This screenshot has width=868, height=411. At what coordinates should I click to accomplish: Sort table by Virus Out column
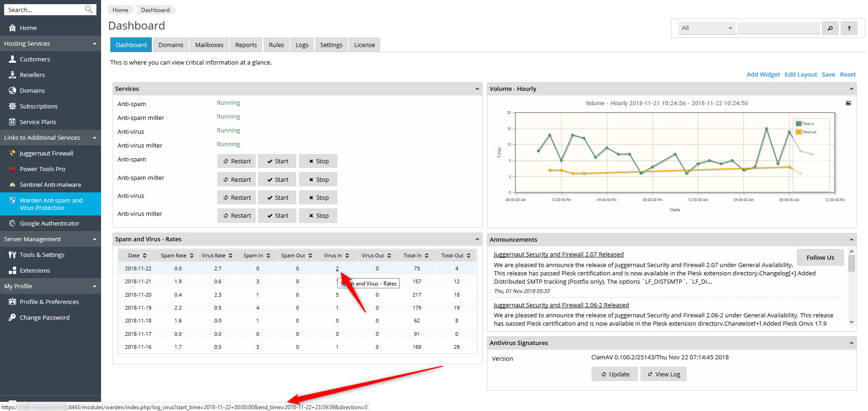(x=389, y=256)
